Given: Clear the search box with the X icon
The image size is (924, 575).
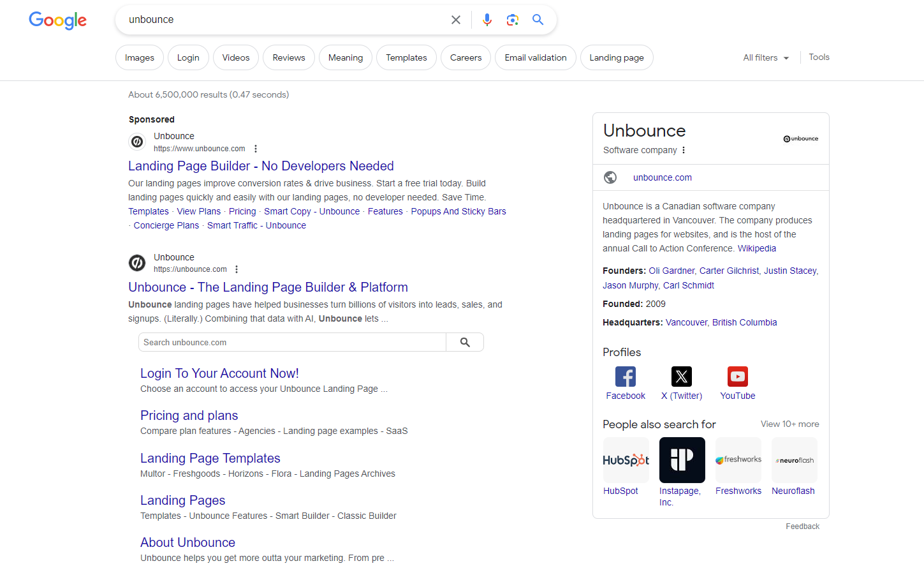Looking at the screenshot, I should coord(456,20).
